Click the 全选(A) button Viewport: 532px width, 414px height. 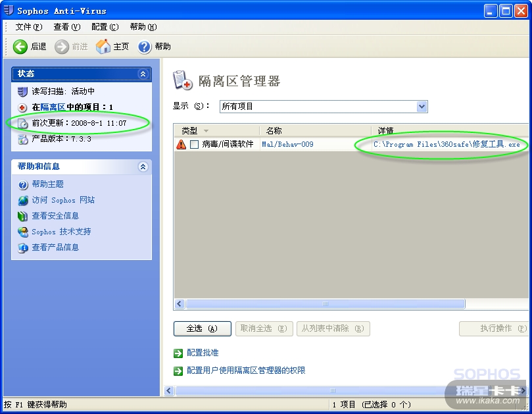203,328
